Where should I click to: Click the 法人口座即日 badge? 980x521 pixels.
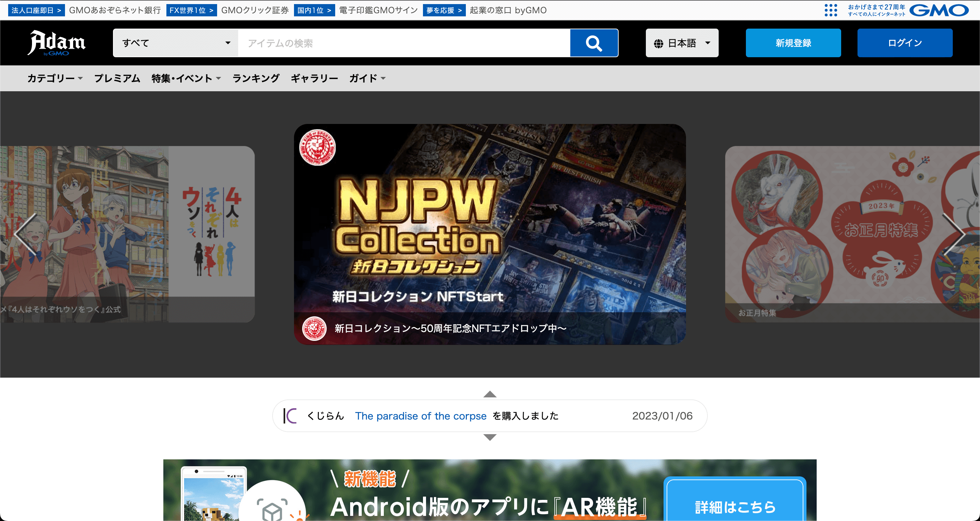tap(36, 10)
